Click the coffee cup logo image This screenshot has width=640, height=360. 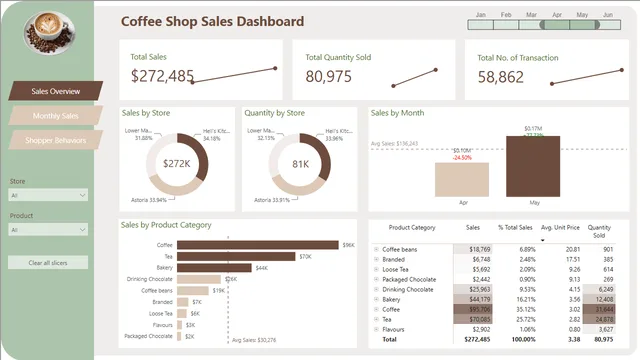pos(49,33)
